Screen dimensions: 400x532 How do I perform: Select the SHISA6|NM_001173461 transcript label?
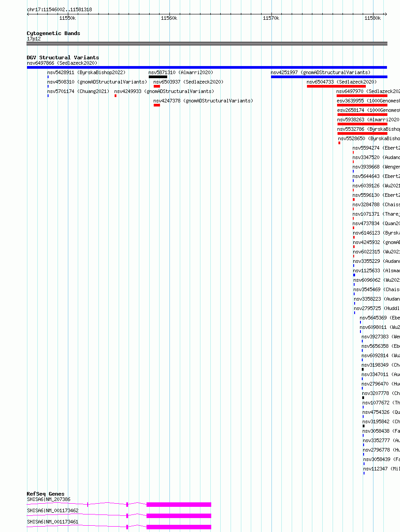53,522
